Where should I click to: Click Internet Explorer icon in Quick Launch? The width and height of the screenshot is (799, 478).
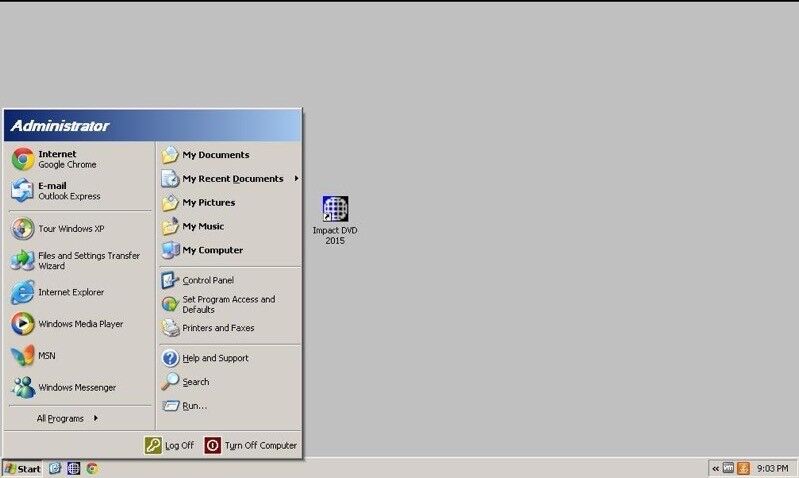click(55, 468)
